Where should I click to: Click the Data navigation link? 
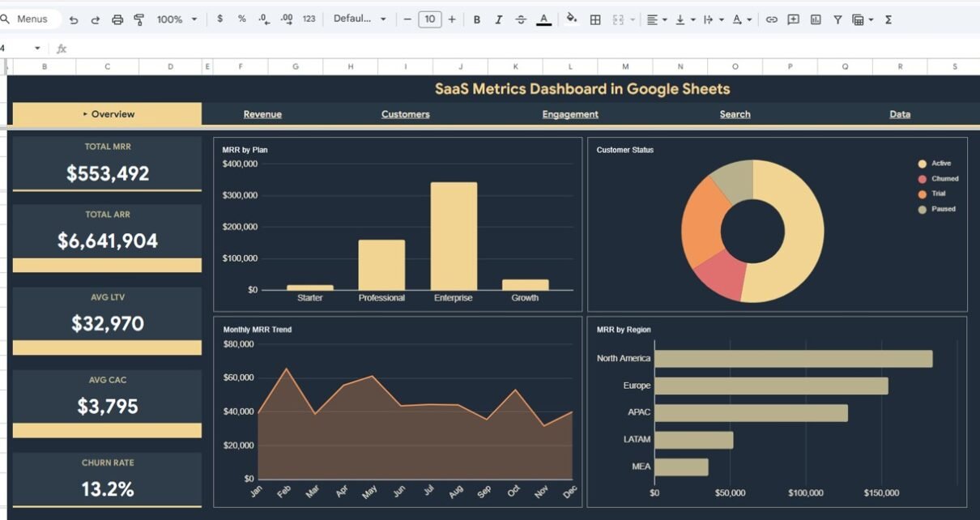(x=900, y=114)
